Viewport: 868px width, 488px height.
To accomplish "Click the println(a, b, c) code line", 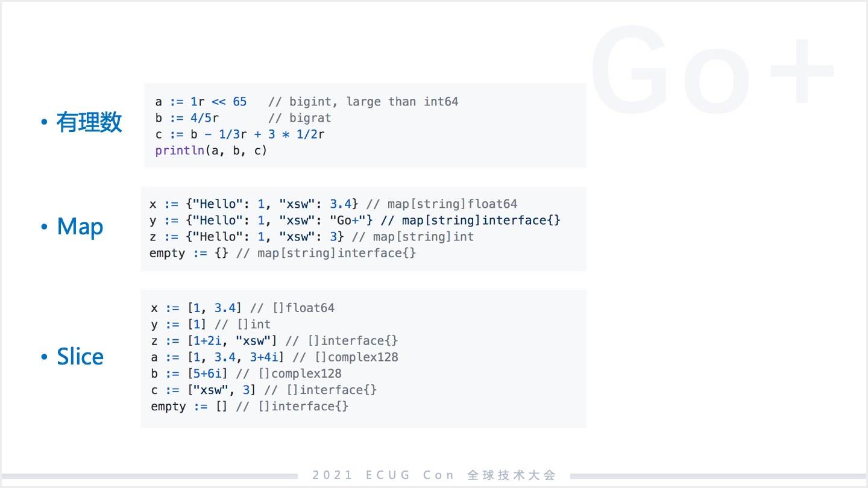I will click(x=211, y=151).
